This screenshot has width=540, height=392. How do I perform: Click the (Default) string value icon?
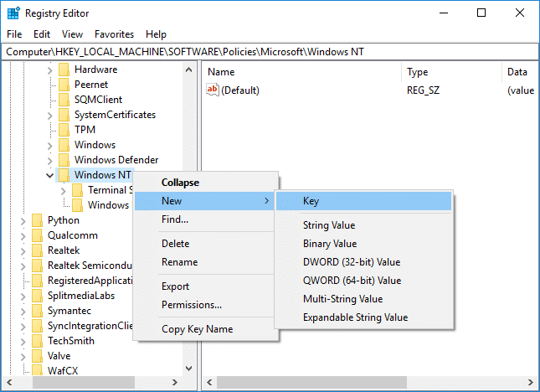click(213, 90)
